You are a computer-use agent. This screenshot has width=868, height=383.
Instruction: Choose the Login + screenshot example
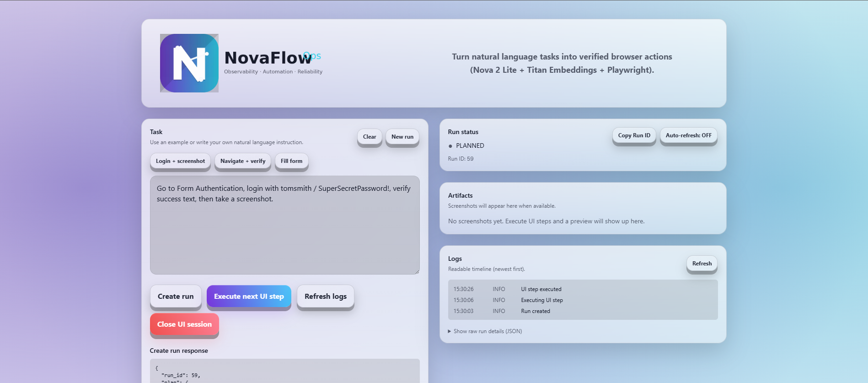click(x=180, y=161)
